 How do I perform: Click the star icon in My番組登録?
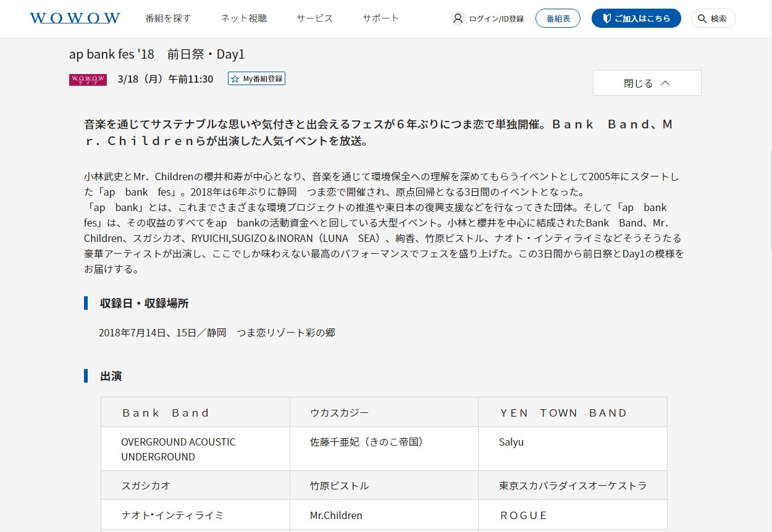(235, 79)
